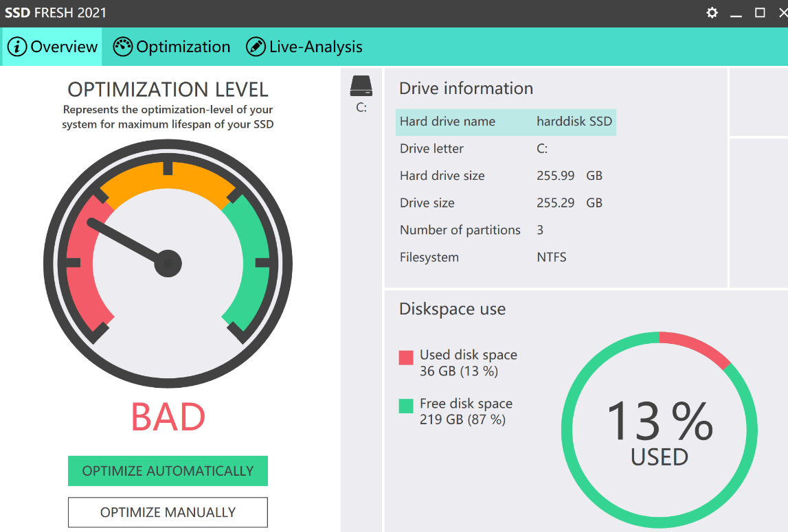
Task: Click the OPTIMIZE MANUALLY button
Action: [x=168, y=512]
